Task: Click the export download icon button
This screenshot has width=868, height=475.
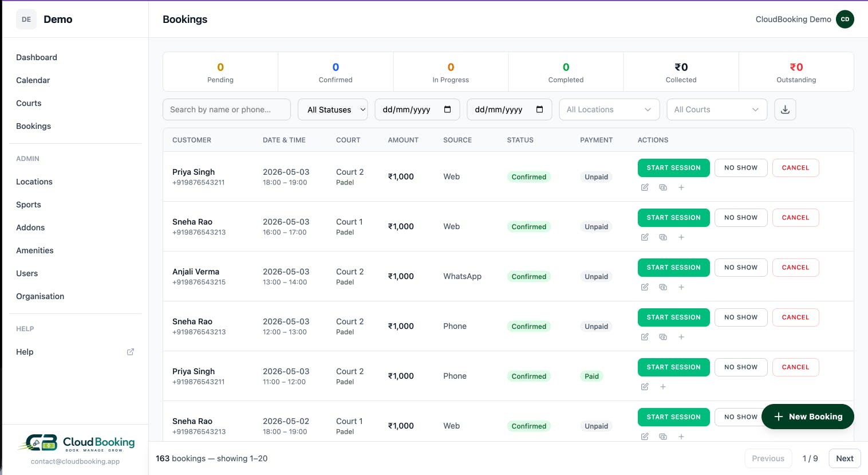Action: click(x=785, y=109)
